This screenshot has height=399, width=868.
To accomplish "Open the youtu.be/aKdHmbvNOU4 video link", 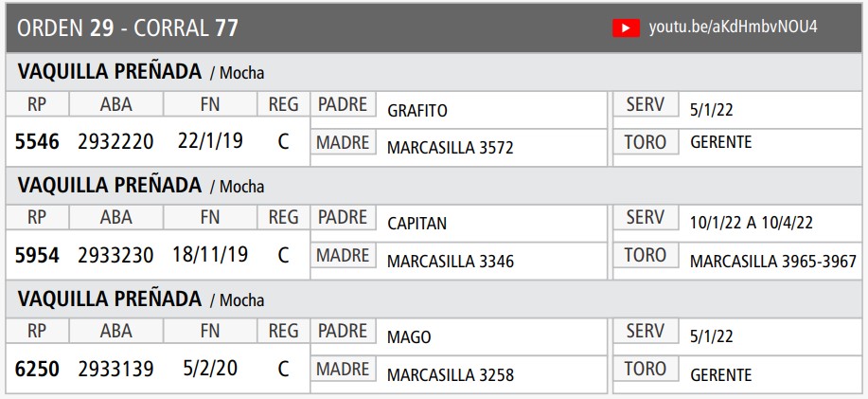I will 733,27.
